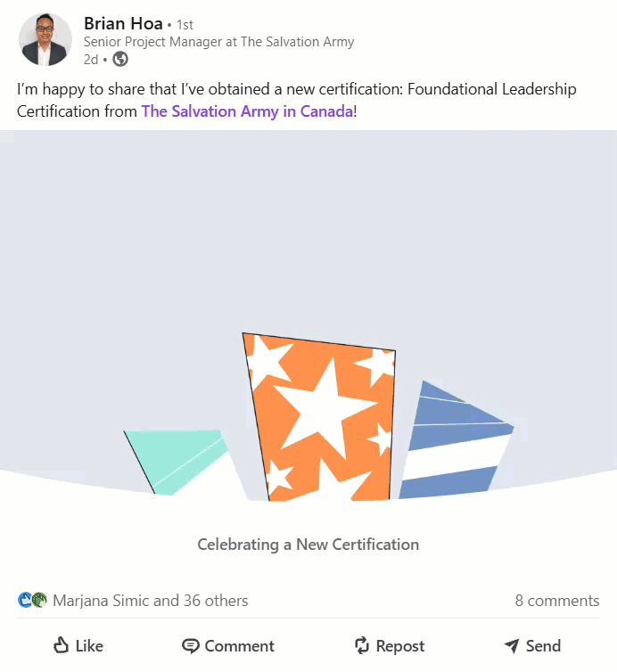Click the 2d post timestamp
The height and width of the screenshot is (672, 617).
click(91, 60)
